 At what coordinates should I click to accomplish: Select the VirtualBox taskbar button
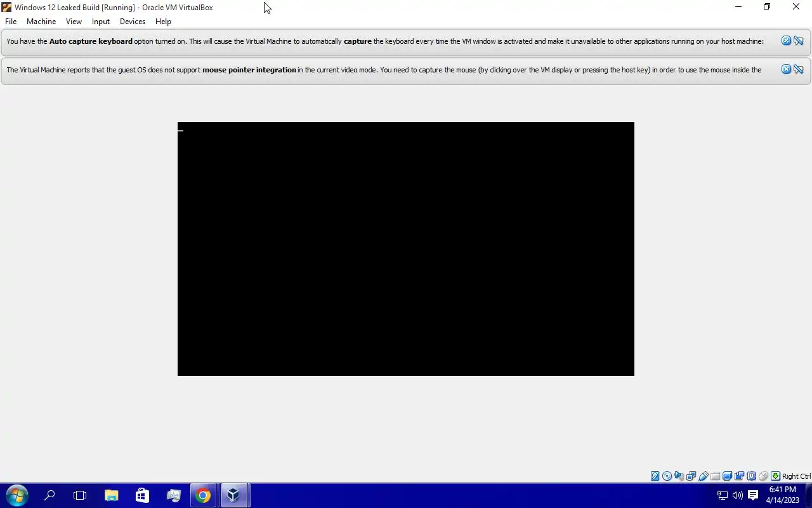click(x=234, y=495)
